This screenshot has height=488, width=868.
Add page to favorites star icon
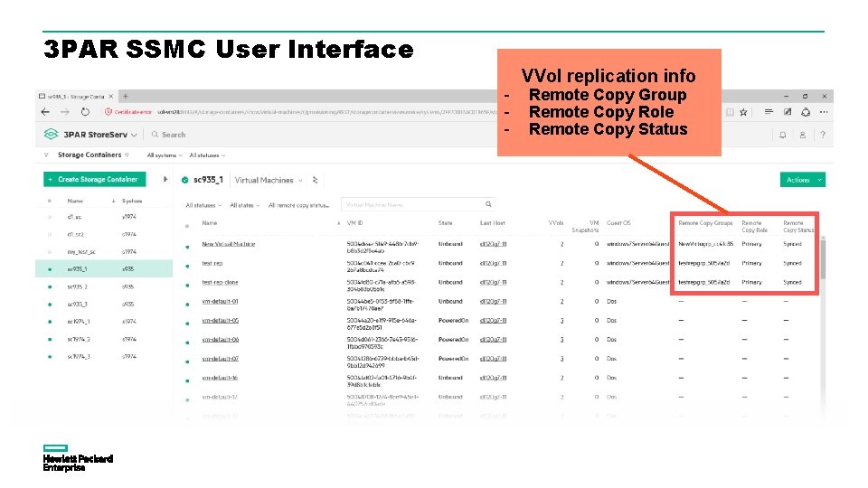[x=743, y=112]
